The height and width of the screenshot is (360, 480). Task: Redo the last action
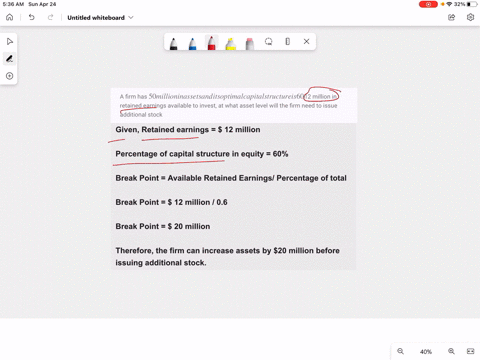pos(50,17)
